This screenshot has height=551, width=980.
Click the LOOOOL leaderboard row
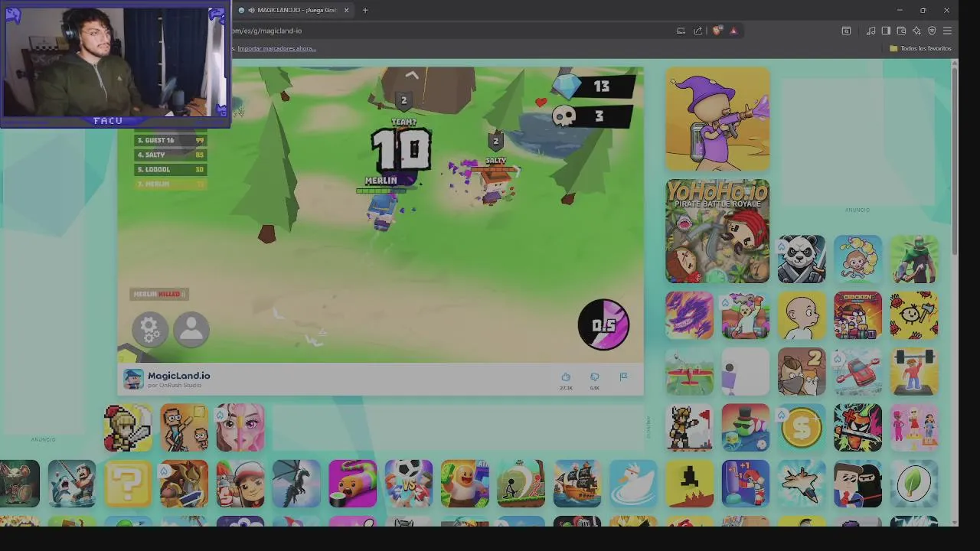(171, 169)
